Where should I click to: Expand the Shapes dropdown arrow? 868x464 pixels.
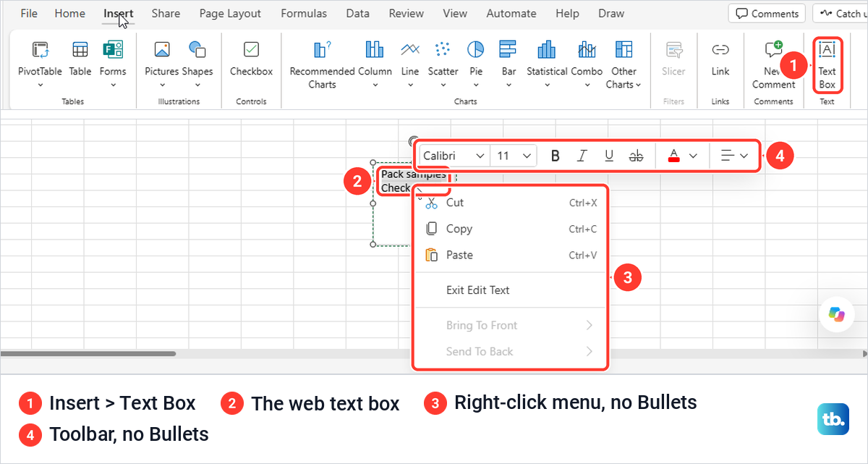197,85
